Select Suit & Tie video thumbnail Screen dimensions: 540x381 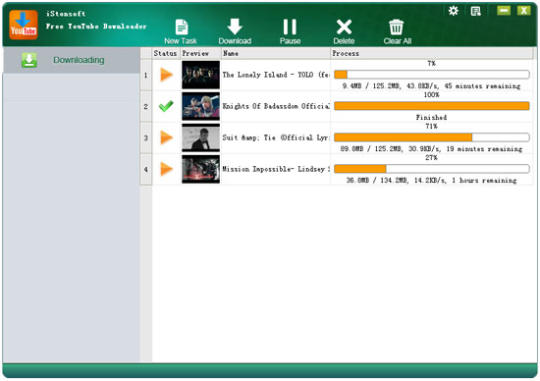tap(201, 137)
